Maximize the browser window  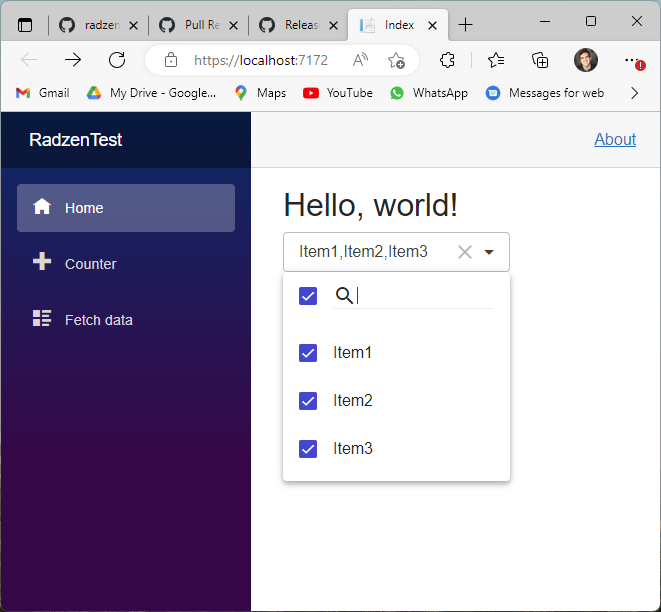[591, 21]
